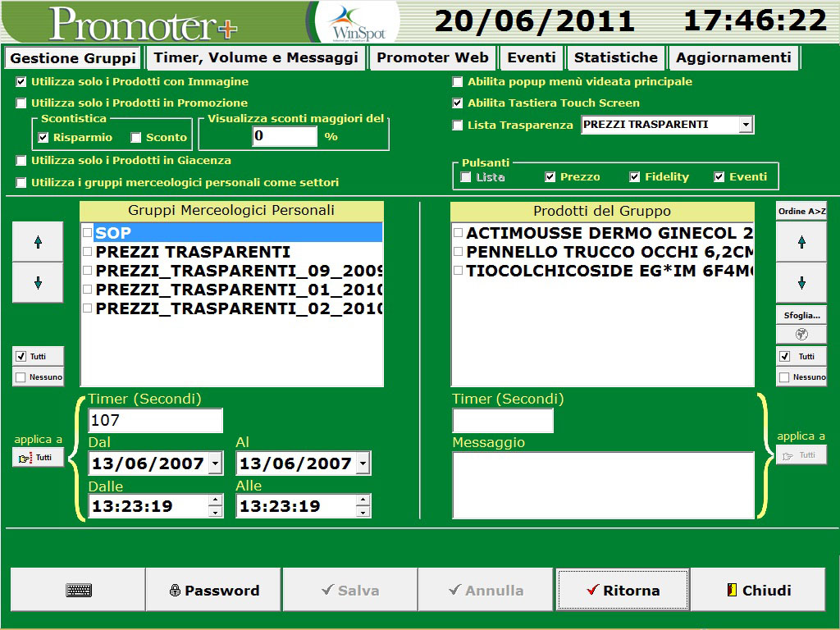Tick the Lista checkbox under Pulsanti
Image resolution: width=840 pixels, height=630 pixels.
tap(466, 177)
